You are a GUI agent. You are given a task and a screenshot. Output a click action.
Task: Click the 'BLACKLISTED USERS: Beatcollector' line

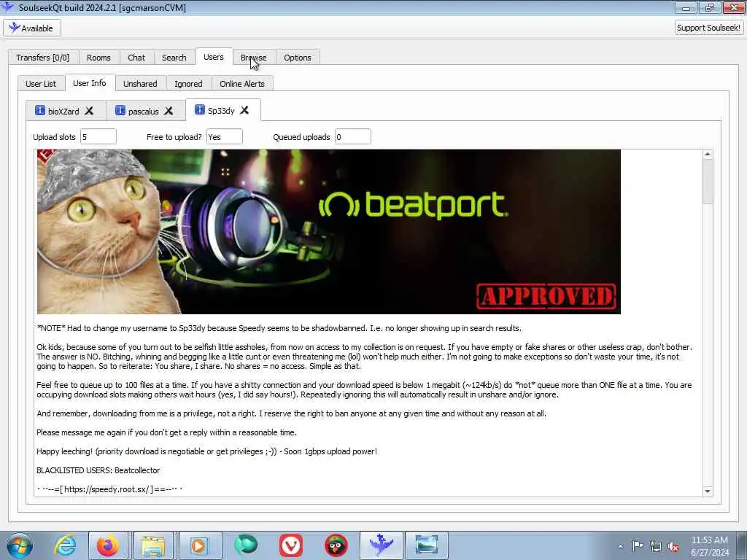(x=98, y=470)
